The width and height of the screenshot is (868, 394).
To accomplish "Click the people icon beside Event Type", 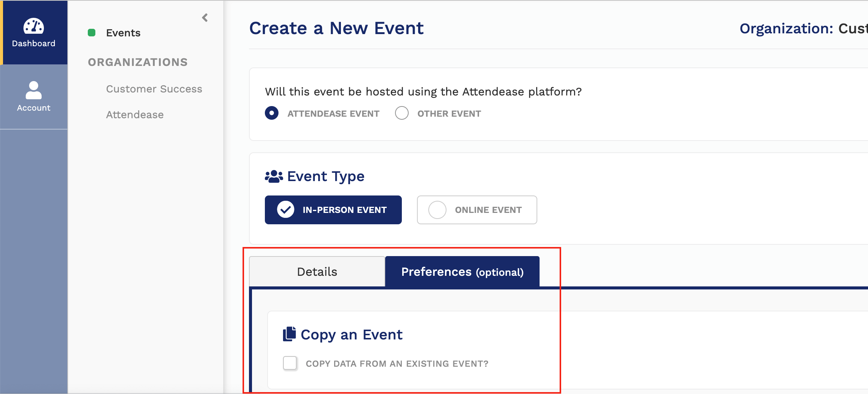I will point(274,175).
